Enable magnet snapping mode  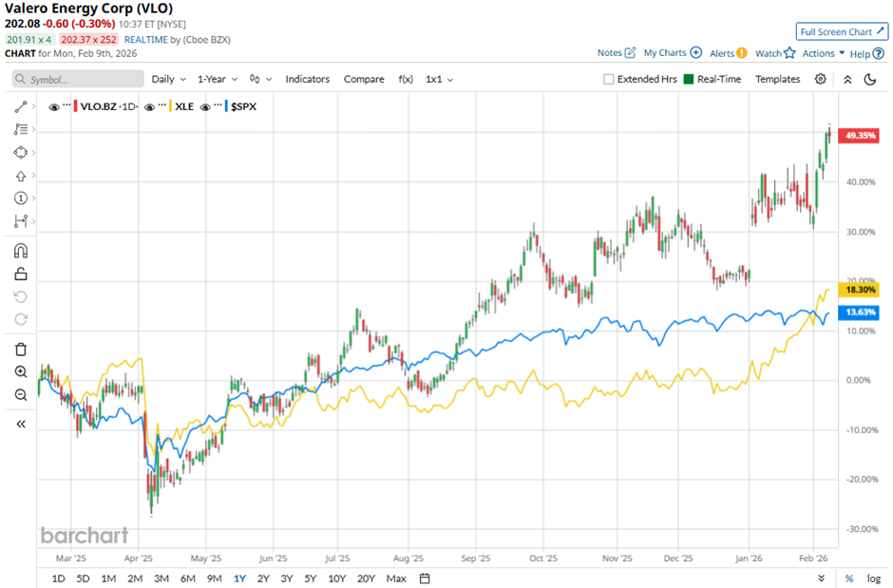19,250
